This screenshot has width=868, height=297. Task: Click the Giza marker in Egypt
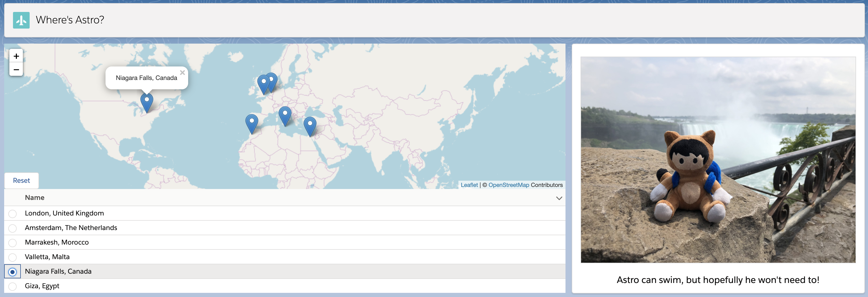pyautogui.click(x=310, y=125)
